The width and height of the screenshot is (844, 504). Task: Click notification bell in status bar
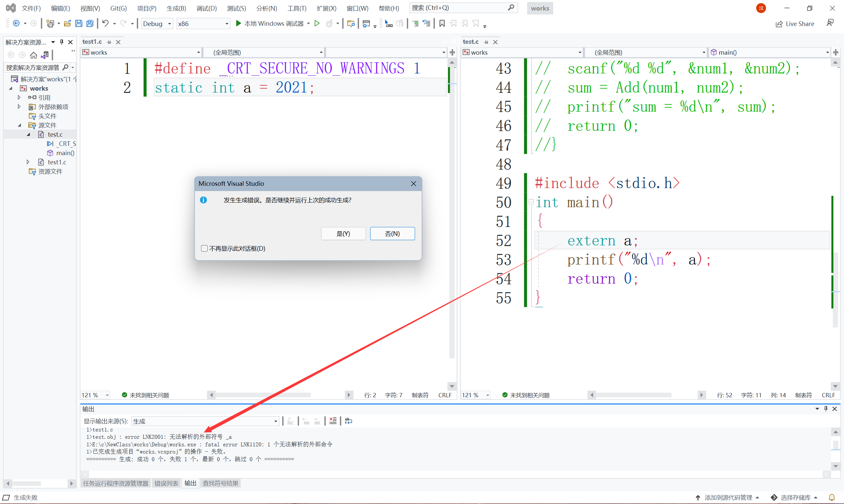(831, 497)
